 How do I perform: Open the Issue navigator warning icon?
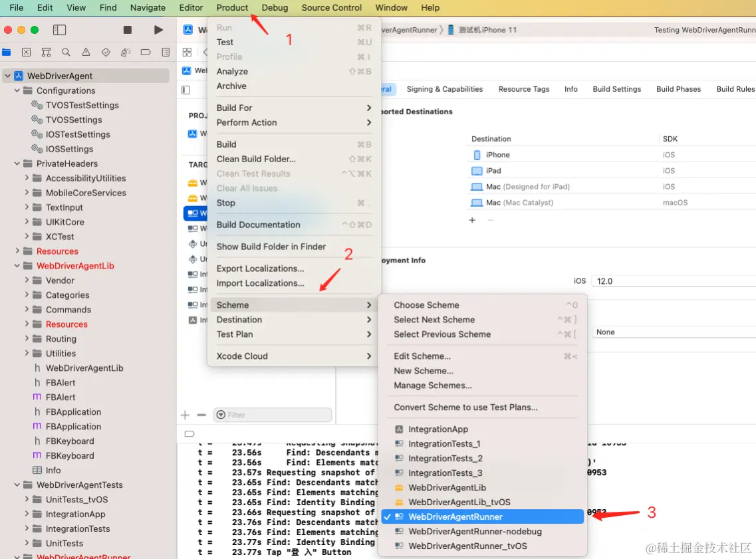pos(86,52)
